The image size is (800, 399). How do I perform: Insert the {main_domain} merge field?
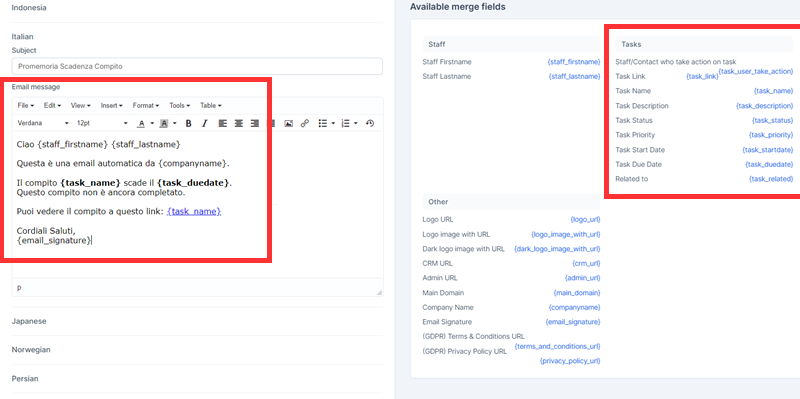point(577,293)
